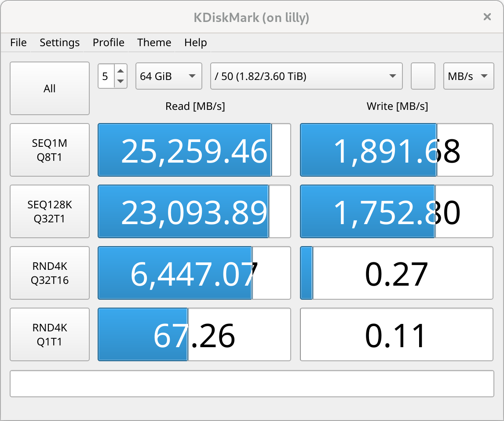The image size is (504, 421).
Task: Run the RND4K Q1T1 benchmark
Action: point(49,334)
